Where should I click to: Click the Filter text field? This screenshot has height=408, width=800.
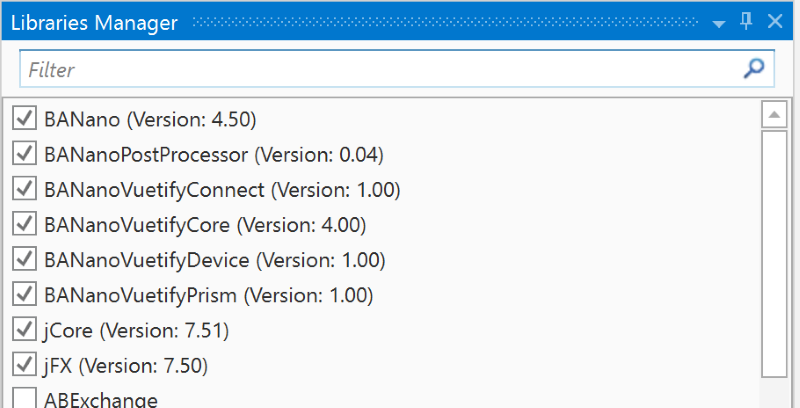[380, 69]
